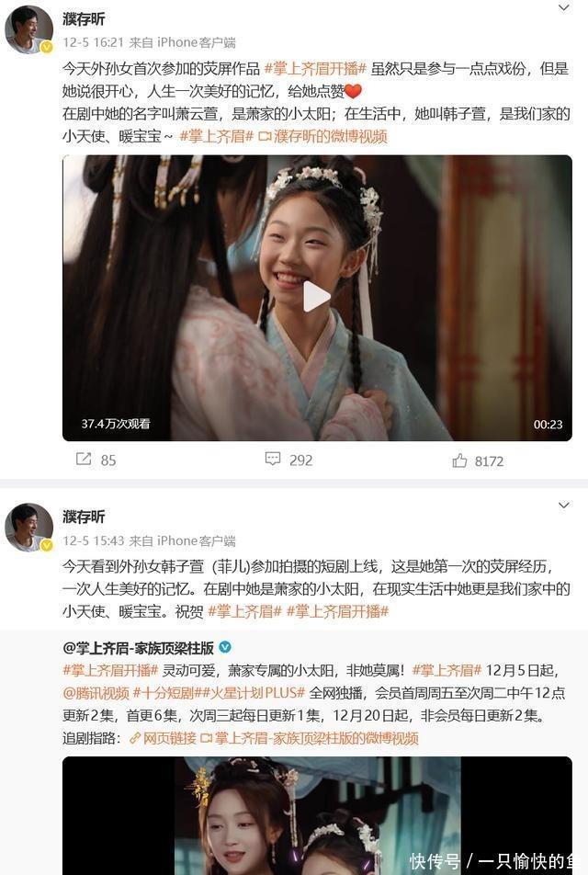Open the #掌上齐眉开播# hashtag in first post

click(314, 69)
